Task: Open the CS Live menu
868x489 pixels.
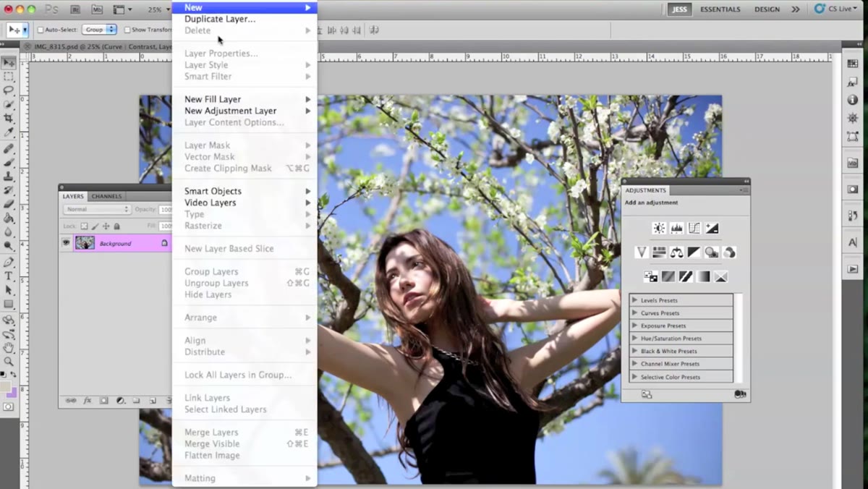Action: [x=836, y=9]
